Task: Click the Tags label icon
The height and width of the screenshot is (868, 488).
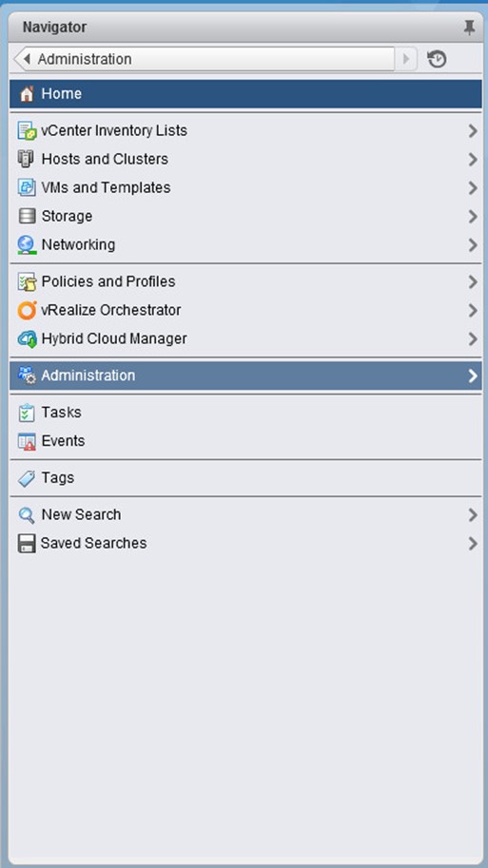Action: point(27,477)
